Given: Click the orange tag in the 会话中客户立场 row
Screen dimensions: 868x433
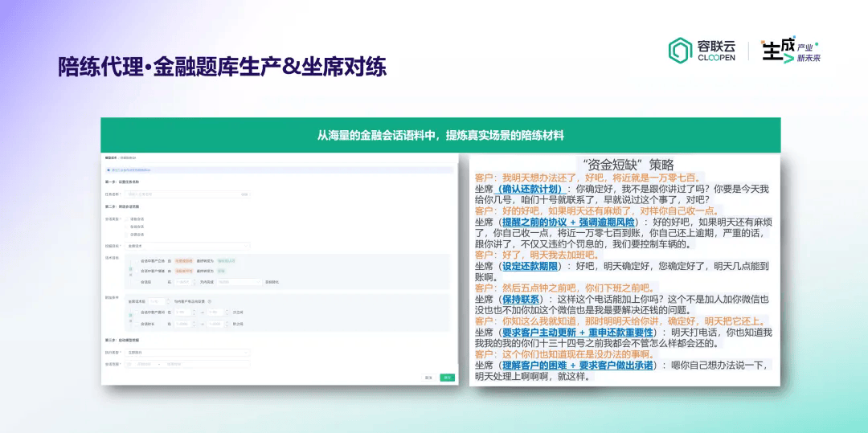Looking at the screenshot, I should coord(184,260).
